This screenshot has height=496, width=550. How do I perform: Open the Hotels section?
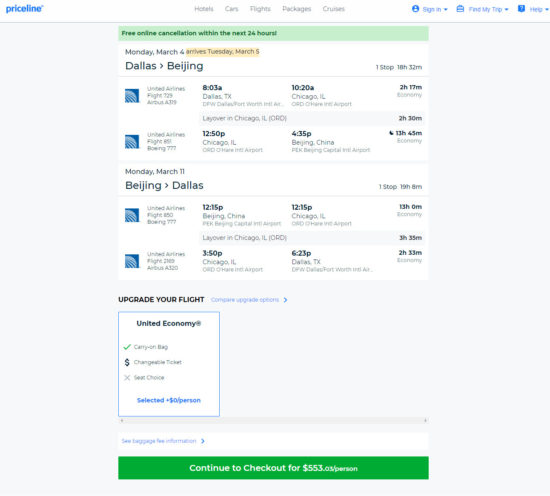(204, 9)
